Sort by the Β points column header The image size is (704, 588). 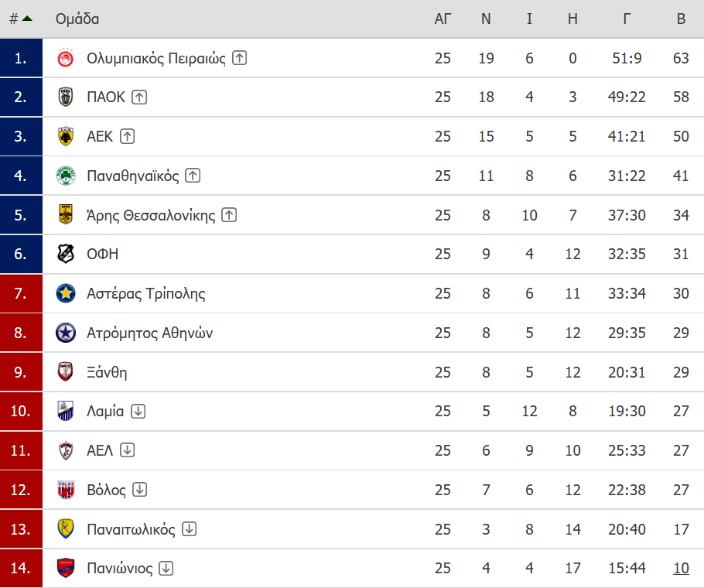pos(681,19)
